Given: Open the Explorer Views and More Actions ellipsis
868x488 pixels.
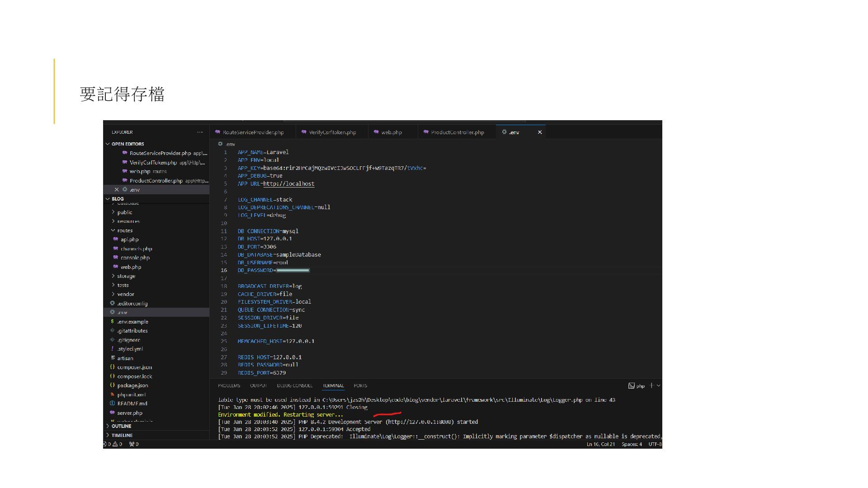Looking at the screenshot, I should click(200, 132).
